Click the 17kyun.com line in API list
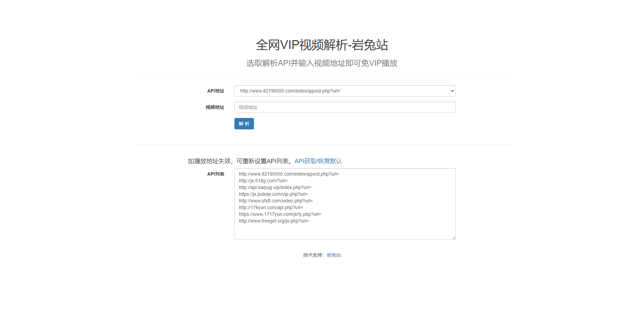This screenshot has height=314, width=644. [271, 207]
